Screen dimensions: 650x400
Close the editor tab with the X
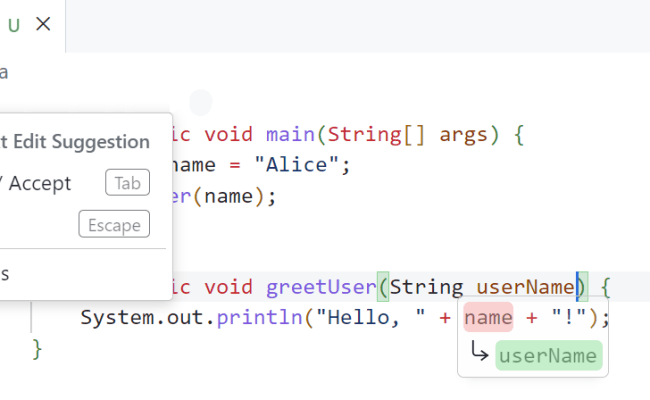point(43,24)
